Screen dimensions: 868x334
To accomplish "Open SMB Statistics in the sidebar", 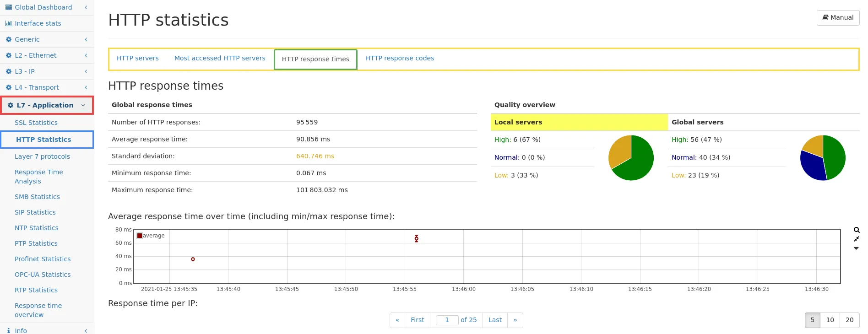I will coord(37,197).
